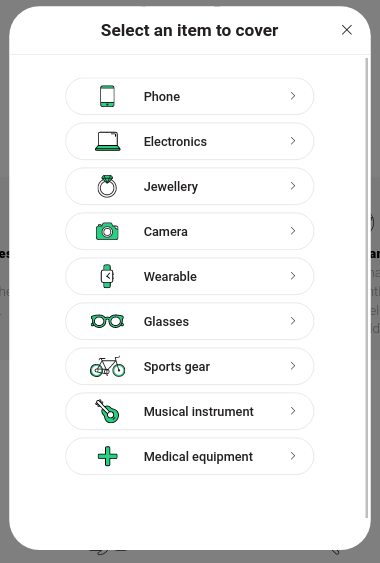Click the diamond ring Jewellery icon
The width and height of the screenshot is (380, 563).
click(x=107, y=186)
